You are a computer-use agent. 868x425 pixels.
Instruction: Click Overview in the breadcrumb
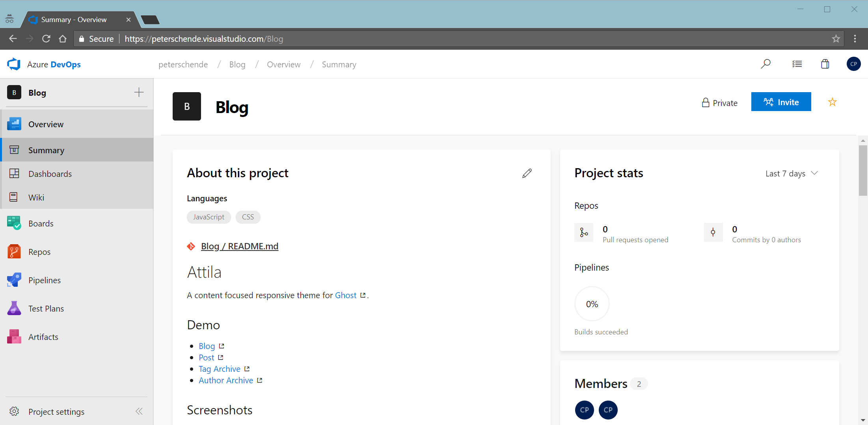pos(284,65)
